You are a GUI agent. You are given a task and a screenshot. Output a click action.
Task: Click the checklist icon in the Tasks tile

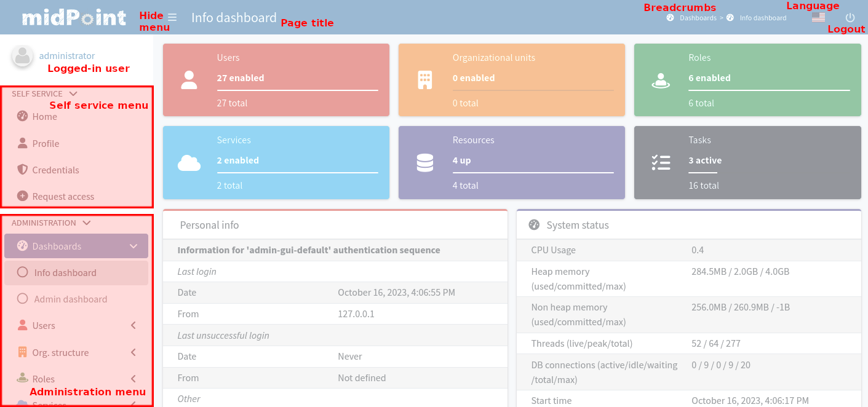tap(661, 162)
